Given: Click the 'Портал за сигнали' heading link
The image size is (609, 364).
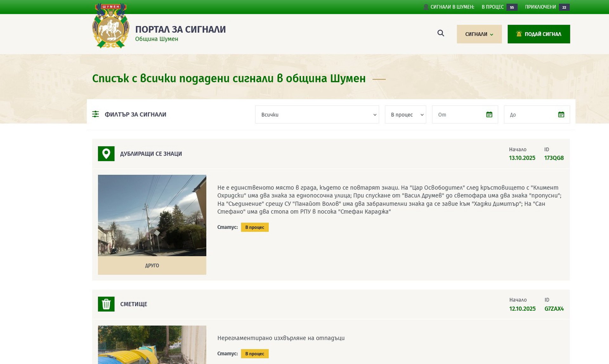Looking at the screenshot, I should [180, 29].
